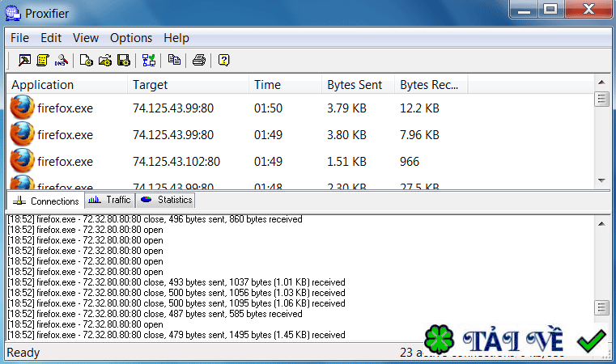
Task: Click log pane scrollbar thumb
Action: click(x=601, y=307)
